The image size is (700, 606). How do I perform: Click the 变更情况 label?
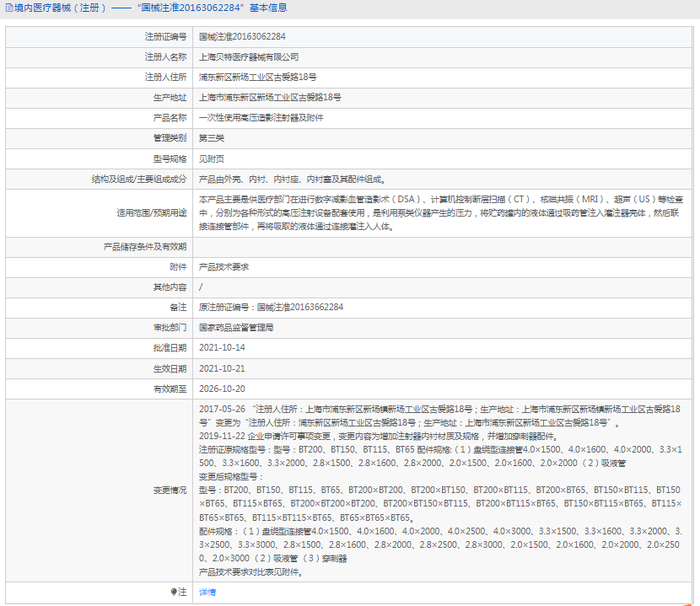pos(170,491)
